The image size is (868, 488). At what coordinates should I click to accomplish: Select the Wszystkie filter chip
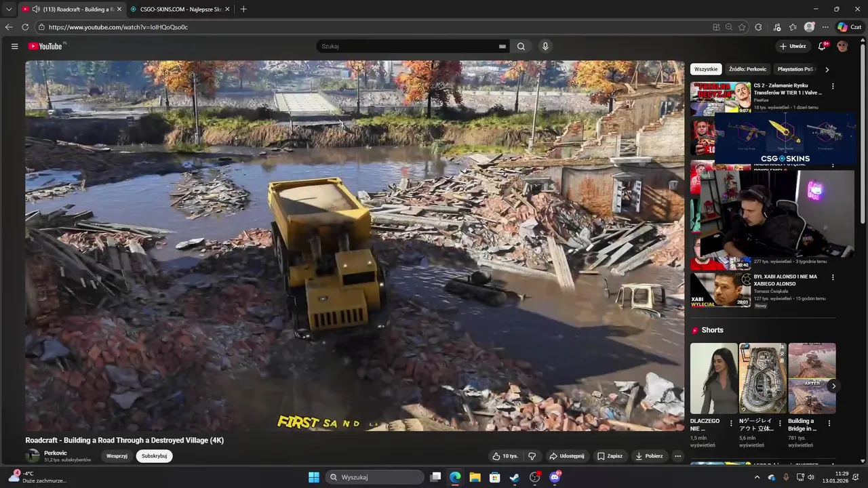tap(706, 69)
